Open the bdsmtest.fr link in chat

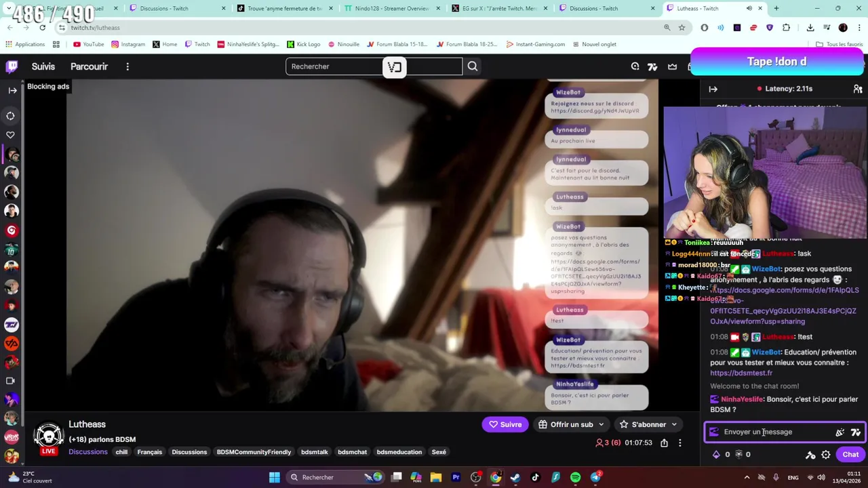(x=741, y=373)
